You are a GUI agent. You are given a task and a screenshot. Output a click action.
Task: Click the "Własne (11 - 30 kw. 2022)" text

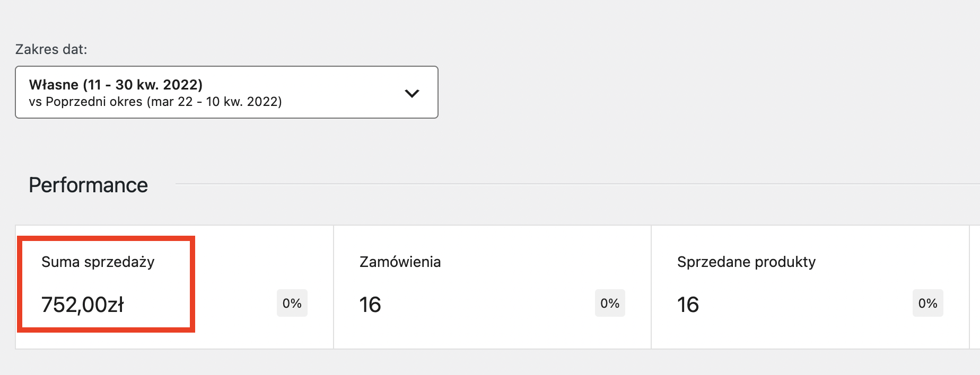tap(116, 85)
